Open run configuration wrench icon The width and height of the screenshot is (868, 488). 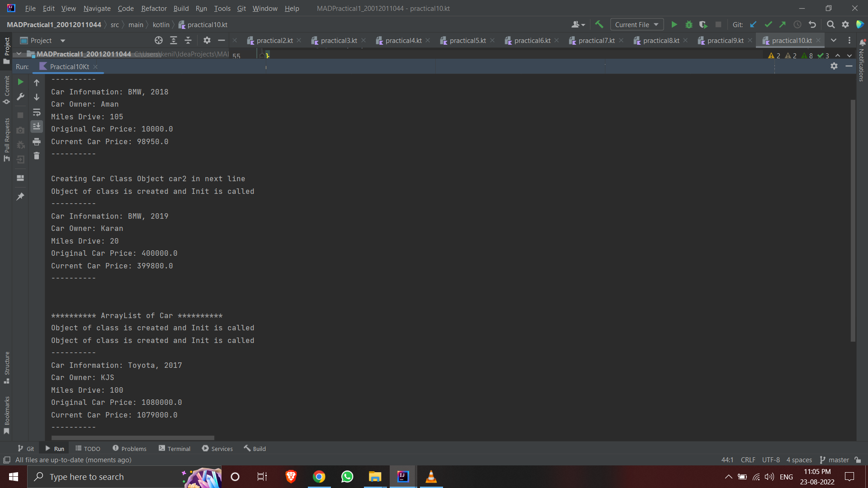[20, 97]
